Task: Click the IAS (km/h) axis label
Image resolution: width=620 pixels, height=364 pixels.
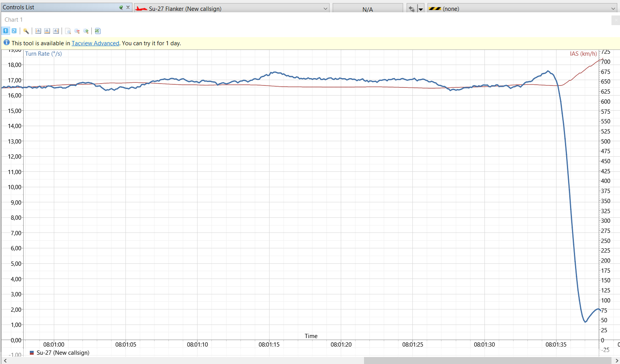Action: click(x=583, y=54)
